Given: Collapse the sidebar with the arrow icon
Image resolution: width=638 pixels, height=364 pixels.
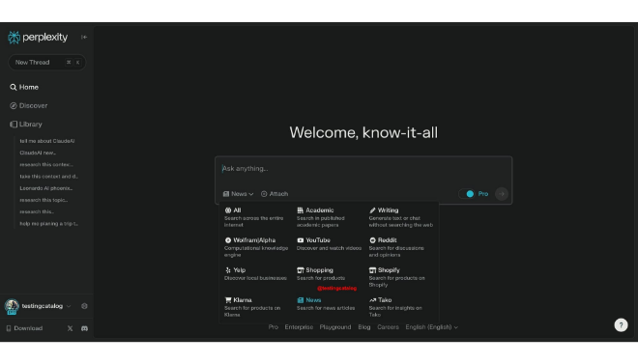Looking at the screenshot, I should 84,37.
